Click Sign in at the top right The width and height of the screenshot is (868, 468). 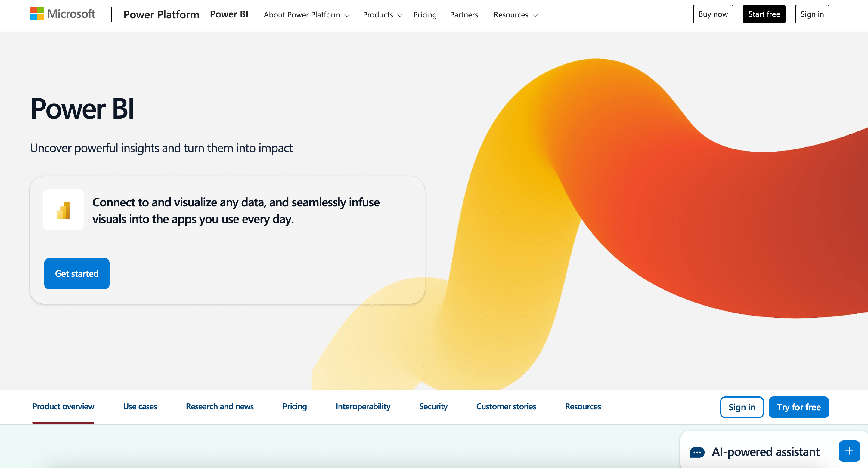tap(812, 14)
